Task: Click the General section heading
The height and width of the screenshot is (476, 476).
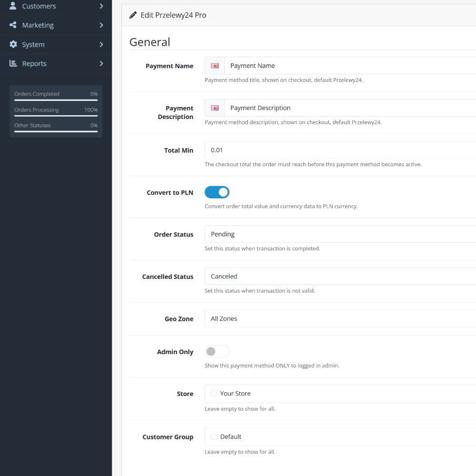Action: (x=149, y=42)
